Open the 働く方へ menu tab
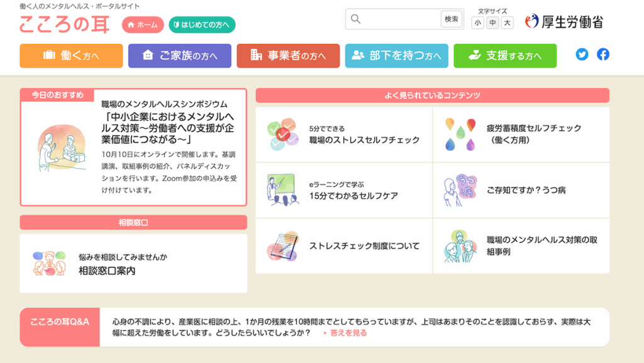The width and height of the screenshot is (644, 363). tap(71, 55)
